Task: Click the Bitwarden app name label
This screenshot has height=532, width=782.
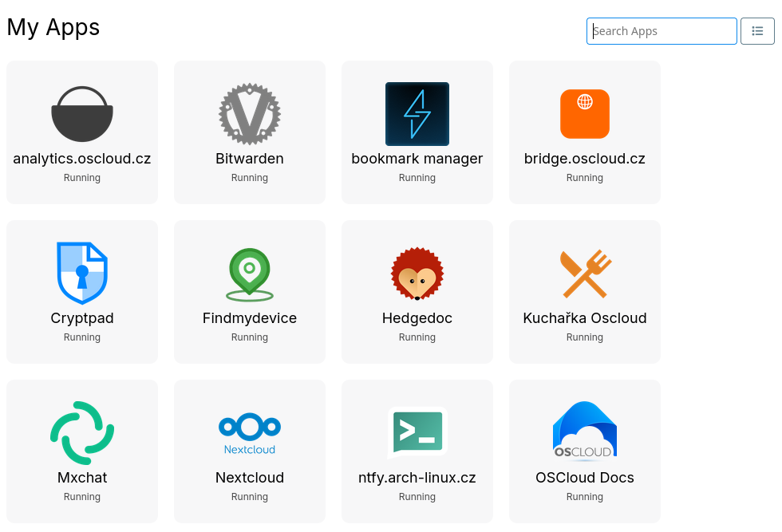Action: [250, 159]
